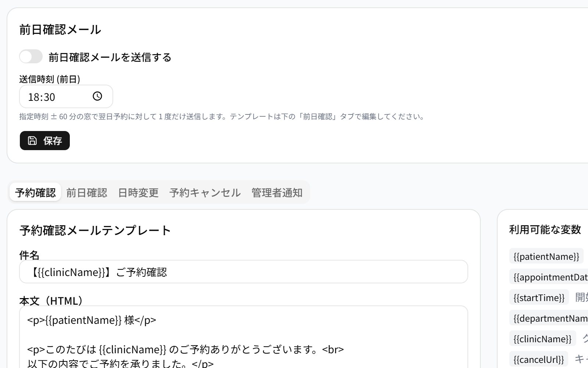This screenshot has height=368, width=588.
Task: Click the 送信時刻 (前日) label
Action: tap(50, 79)
